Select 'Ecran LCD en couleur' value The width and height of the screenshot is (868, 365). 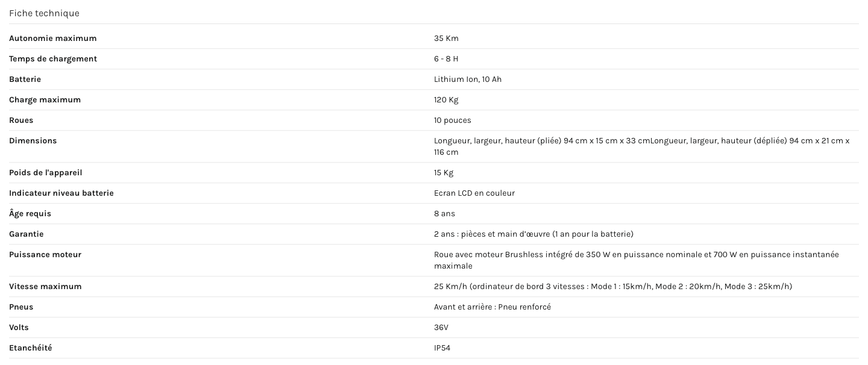474,193
